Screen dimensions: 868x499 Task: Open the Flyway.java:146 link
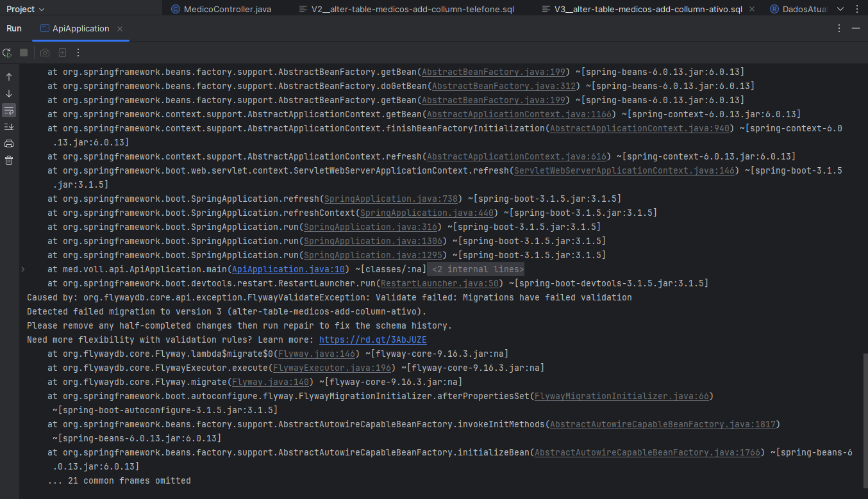(x=316, y=354)
